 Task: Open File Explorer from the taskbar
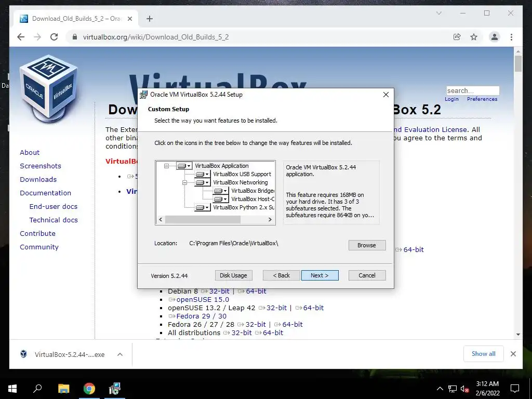63,389
